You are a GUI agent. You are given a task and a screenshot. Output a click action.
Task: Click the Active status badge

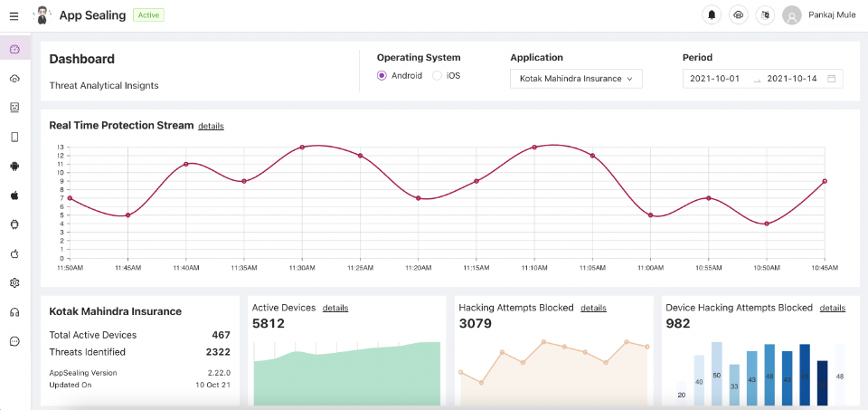(x=148, y=15)
